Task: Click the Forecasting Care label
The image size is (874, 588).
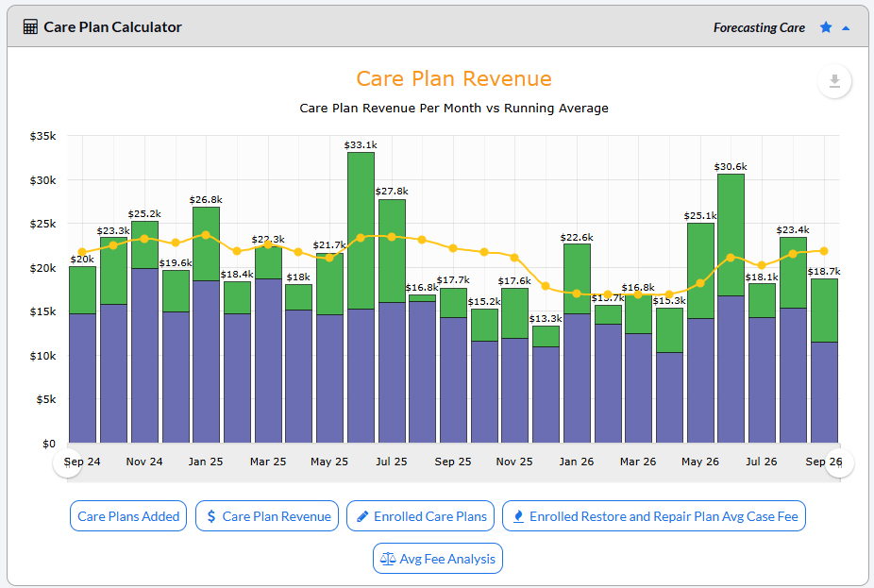Action: click(x=759, y=28)
